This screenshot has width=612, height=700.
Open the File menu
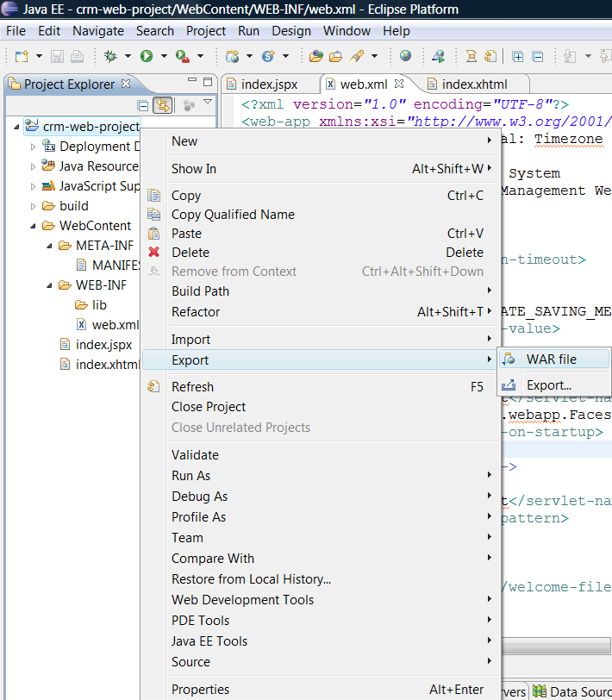click(16, 31)
